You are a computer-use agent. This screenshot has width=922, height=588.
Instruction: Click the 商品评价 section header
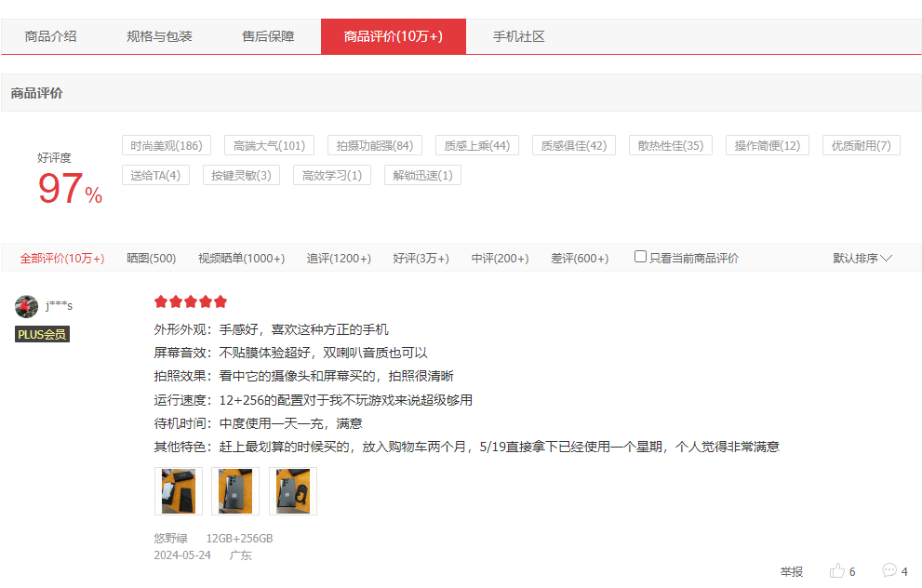(x=36, y=93)
